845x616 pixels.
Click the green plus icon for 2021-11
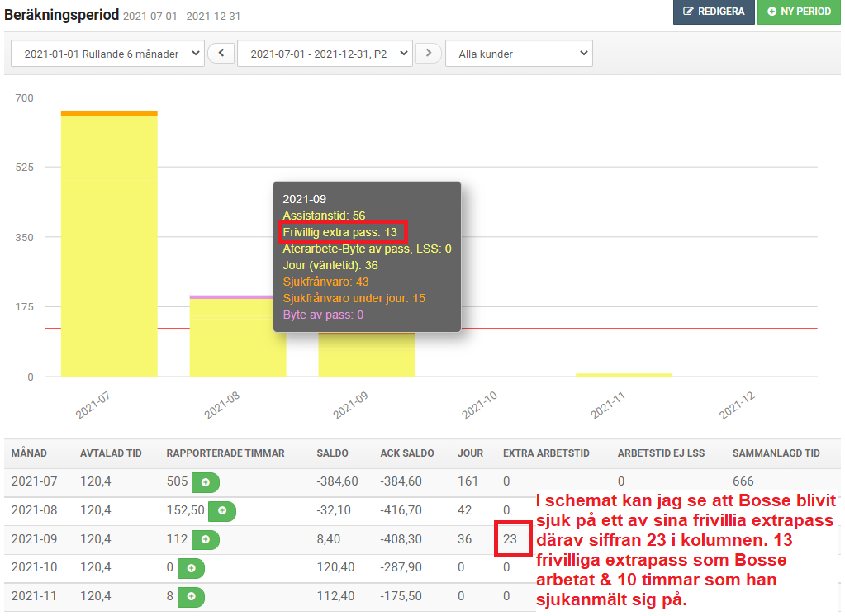191,597
